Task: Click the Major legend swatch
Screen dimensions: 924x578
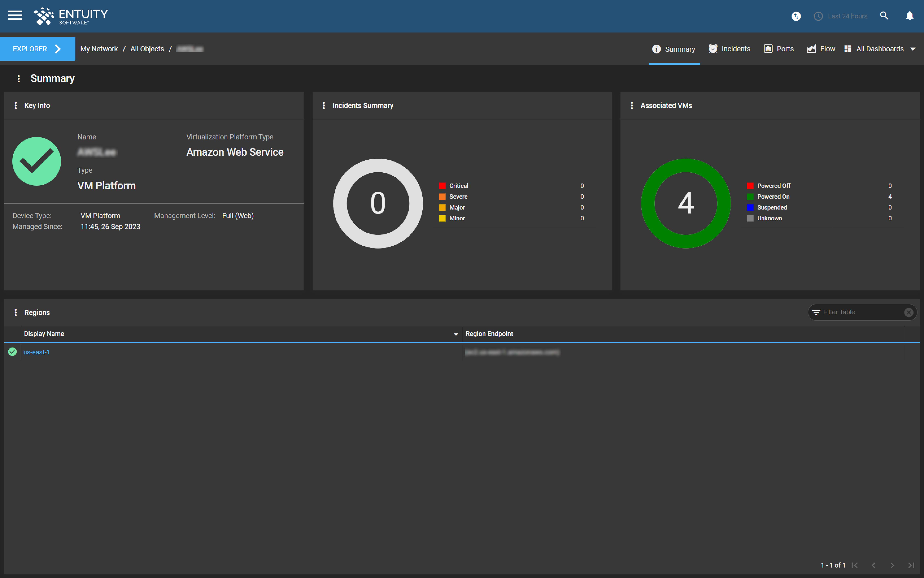Action: (x=442, y=208)
